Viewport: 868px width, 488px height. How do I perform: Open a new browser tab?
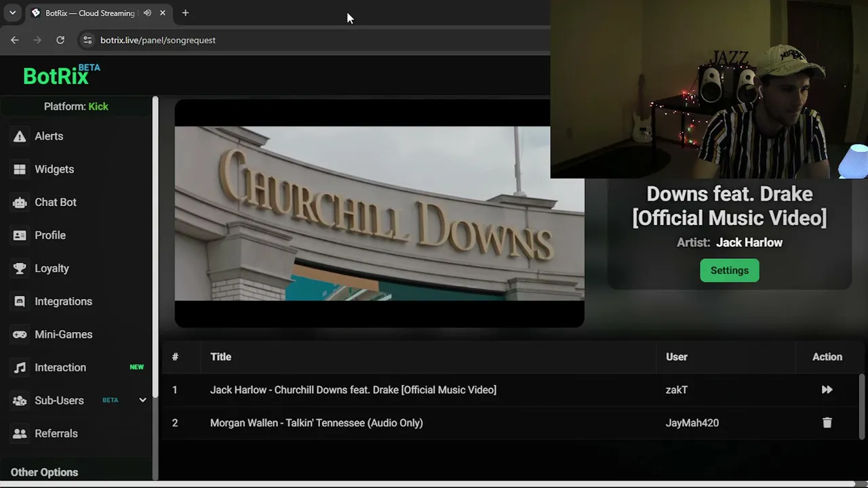[185, 13]
